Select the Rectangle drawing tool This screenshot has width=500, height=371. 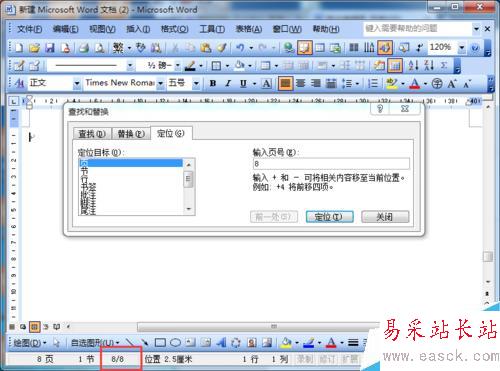tap(160, 342)
